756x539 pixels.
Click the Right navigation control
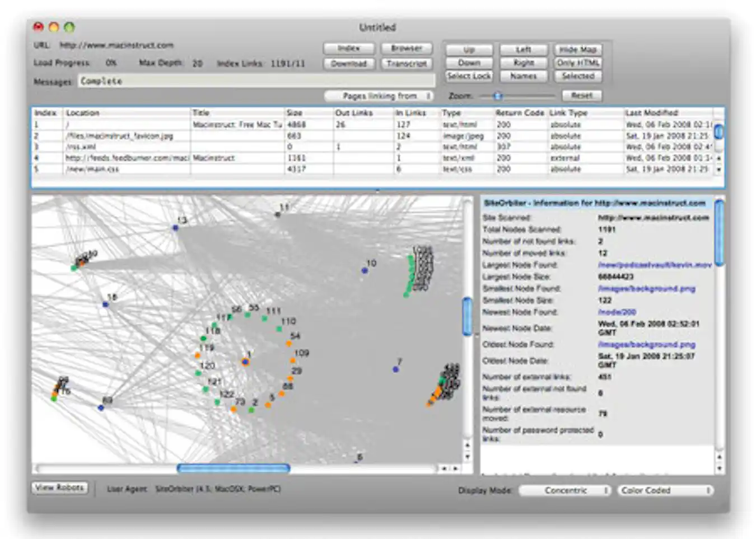tap(524, 63)
